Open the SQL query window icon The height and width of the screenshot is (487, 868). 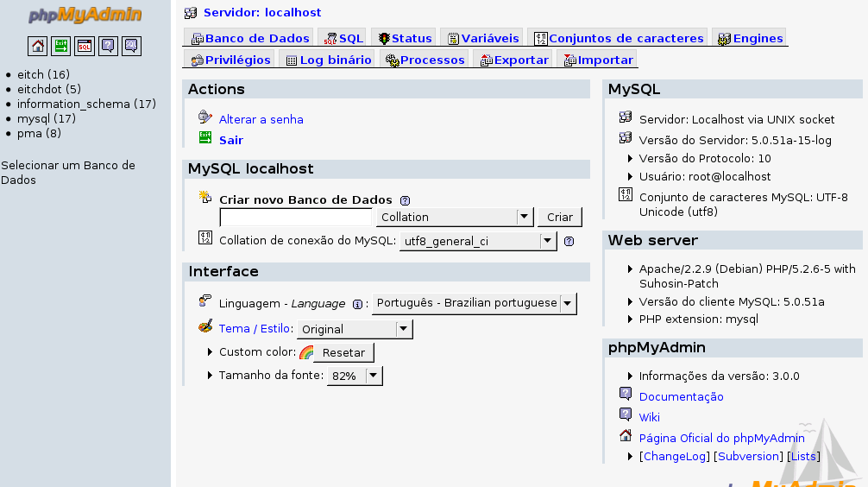(x=85, y=46)
